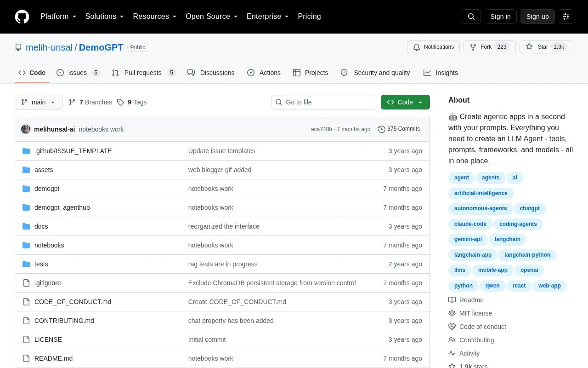Click the claude-code topic tag
The width and height of the screenshot is (588, 368).
coord(470,224)
